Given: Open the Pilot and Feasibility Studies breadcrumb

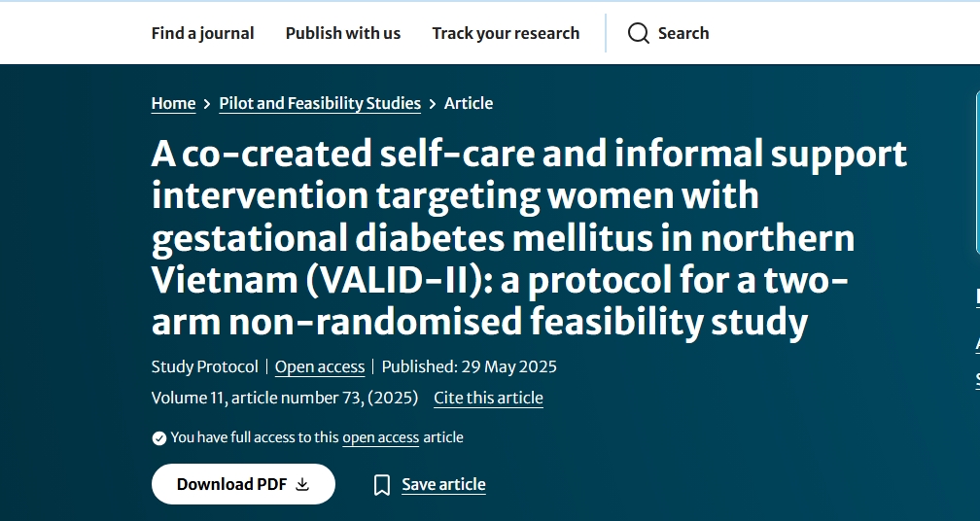Looking at the screenshot, I should pyautogui.click(x=320, y=103).
